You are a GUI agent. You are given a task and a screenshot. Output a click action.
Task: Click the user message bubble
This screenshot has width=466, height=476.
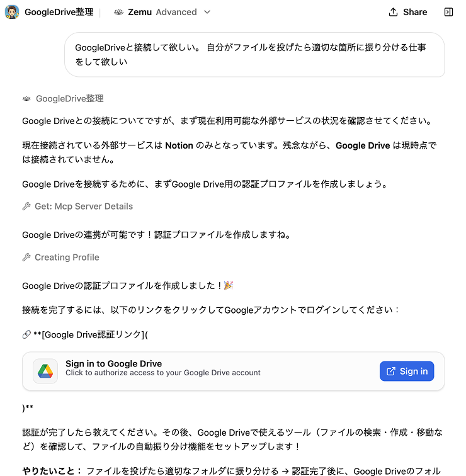click(x=254, y=55)
